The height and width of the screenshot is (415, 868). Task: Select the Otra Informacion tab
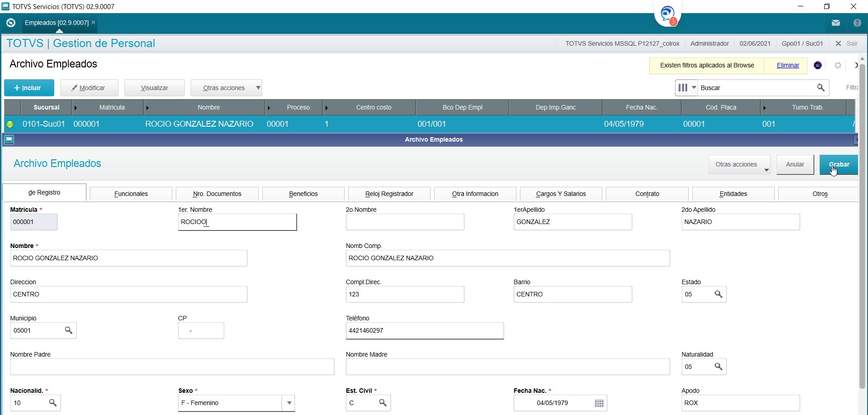475,194
